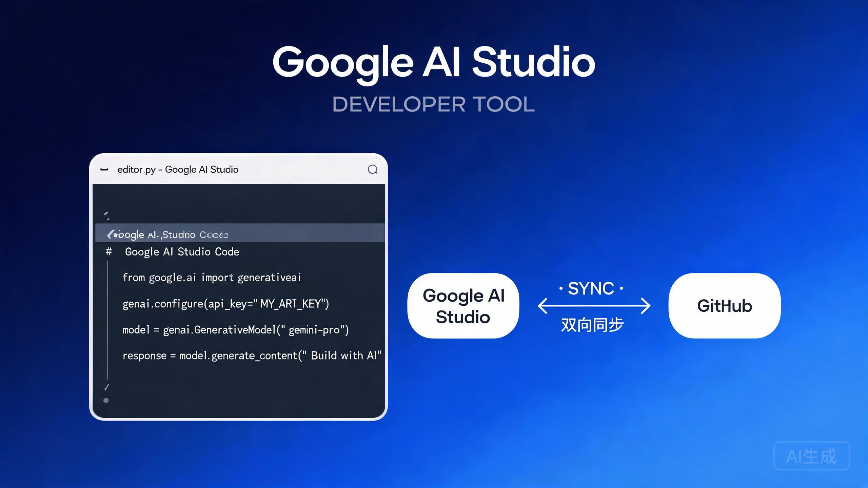Click the minimize dash icon in editor title bar

[x=104, y=169]
